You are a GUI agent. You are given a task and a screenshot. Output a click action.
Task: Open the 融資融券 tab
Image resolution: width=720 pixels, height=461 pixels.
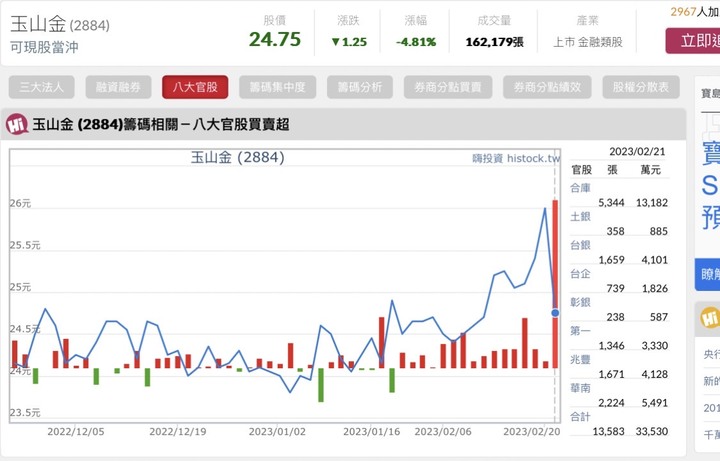(118, 87)
